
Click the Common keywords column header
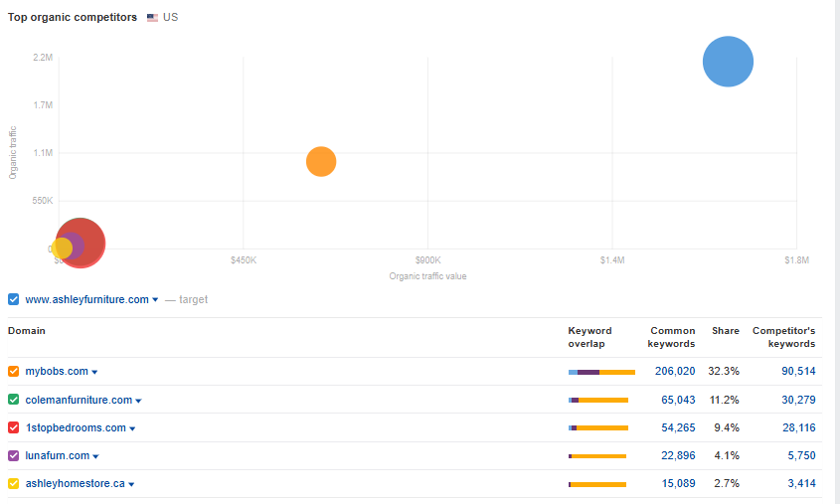pyautogui.click(x=671, y=337)
